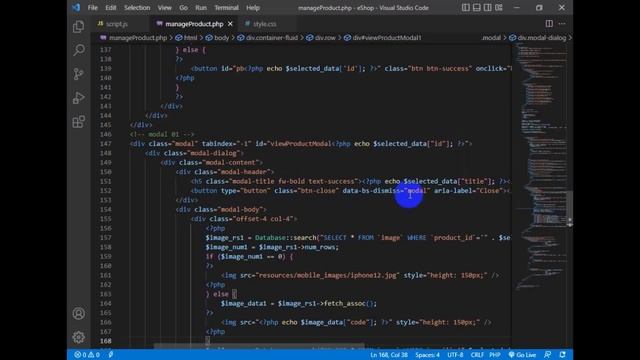Click "iphone12.jpg" image path on line 161
640x360 pixels.
pos(374,275)
